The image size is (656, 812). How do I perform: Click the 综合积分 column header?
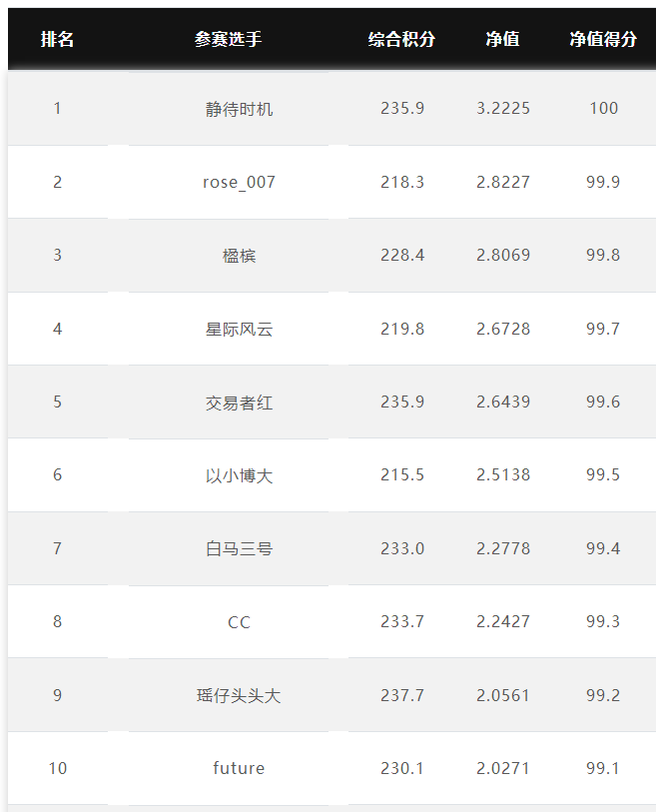pyautogui.click(x=401, y=39)
